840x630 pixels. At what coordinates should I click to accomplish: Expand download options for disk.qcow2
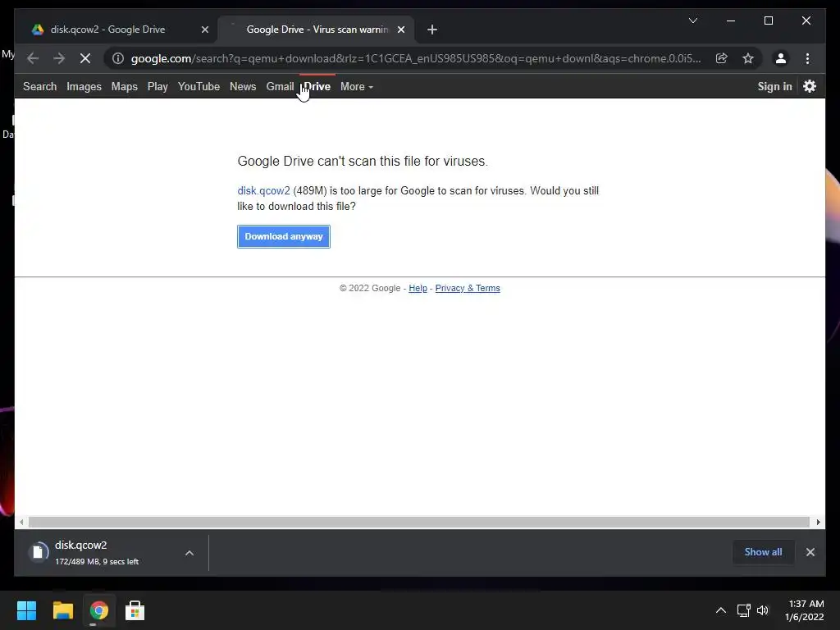pos(189,553)
